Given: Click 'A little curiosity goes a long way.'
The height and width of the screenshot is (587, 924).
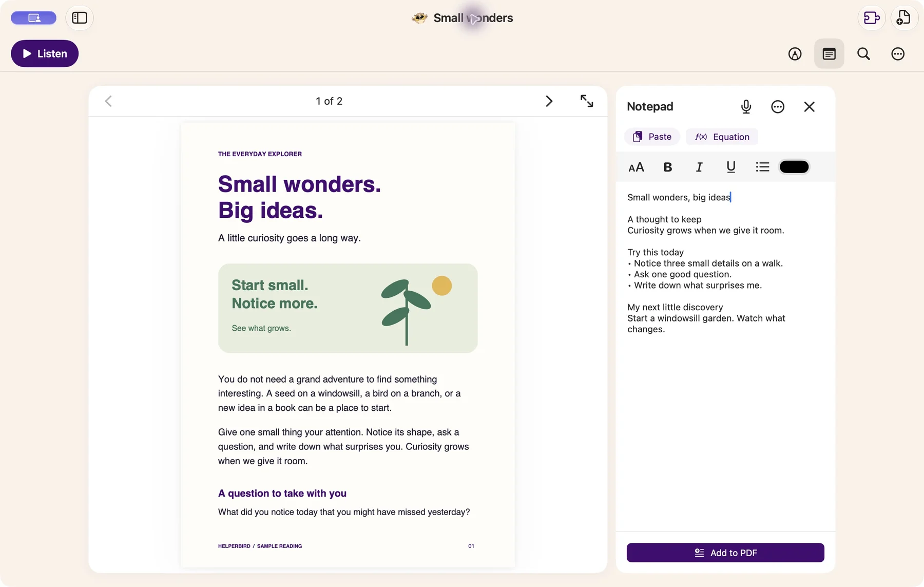Looking at the screenshot, I should (290, 238).
